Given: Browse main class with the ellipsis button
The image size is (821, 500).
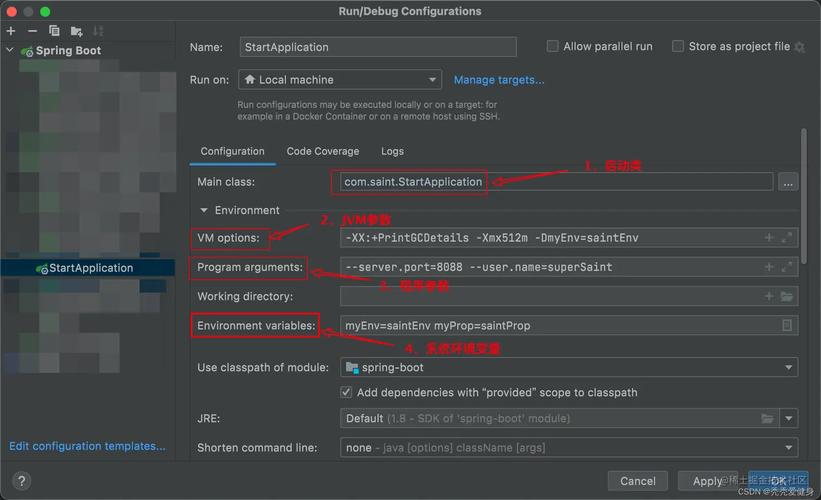Looking at the screenshot, I should (x=787, y=182).
